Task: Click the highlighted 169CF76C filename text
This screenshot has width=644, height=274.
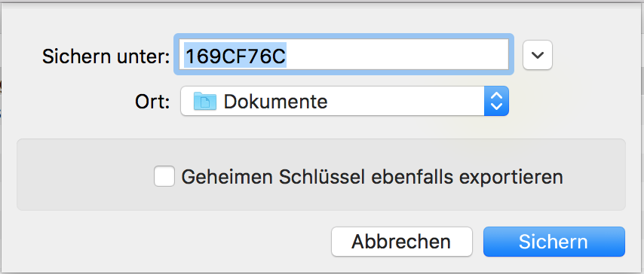Action: coord(235,54)
